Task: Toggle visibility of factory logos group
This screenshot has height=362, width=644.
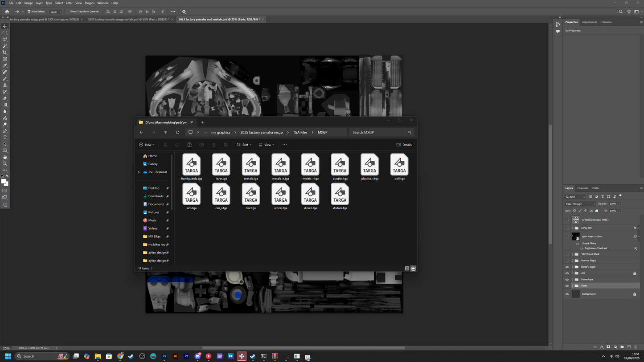Action: pyautogui.click(x=567, y=267)
